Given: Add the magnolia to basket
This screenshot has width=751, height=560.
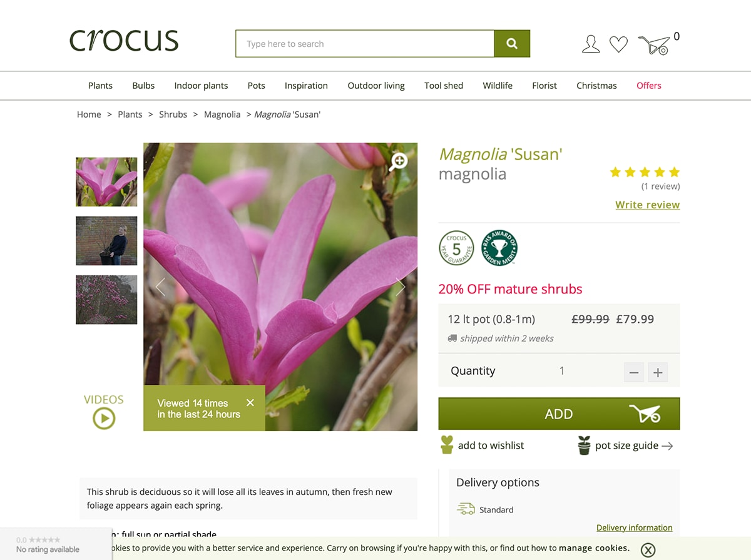Looking at the screenshot, I should (x=559, y=414).
